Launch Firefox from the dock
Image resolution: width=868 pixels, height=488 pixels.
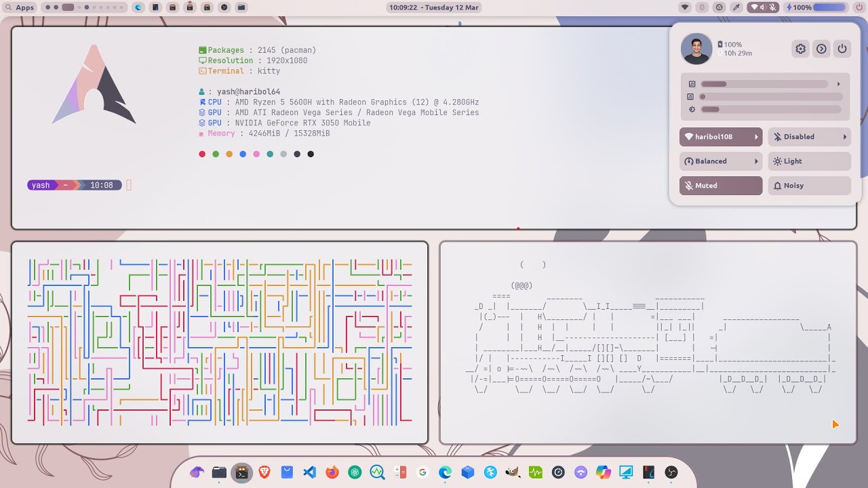(332, 472)
